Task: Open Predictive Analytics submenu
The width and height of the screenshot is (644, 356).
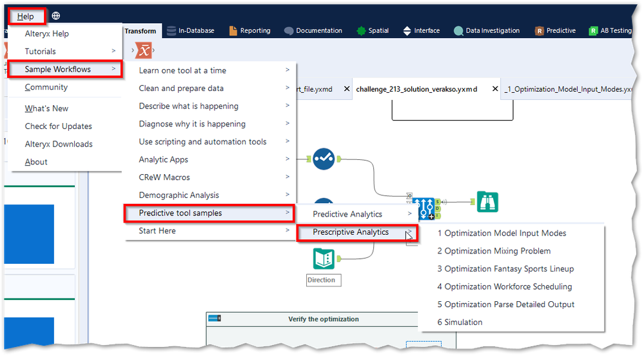Action: pyautogui.click(x=357, y=213)
